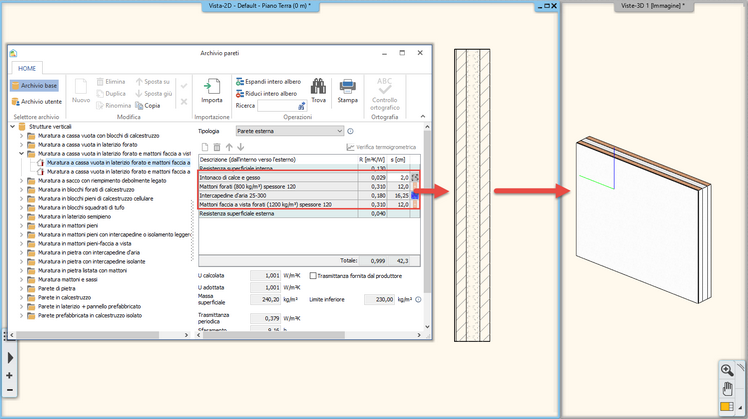Click the vertical scrollbar of properties panel
This screenshot has width=748, height=419.
(427, 210)
